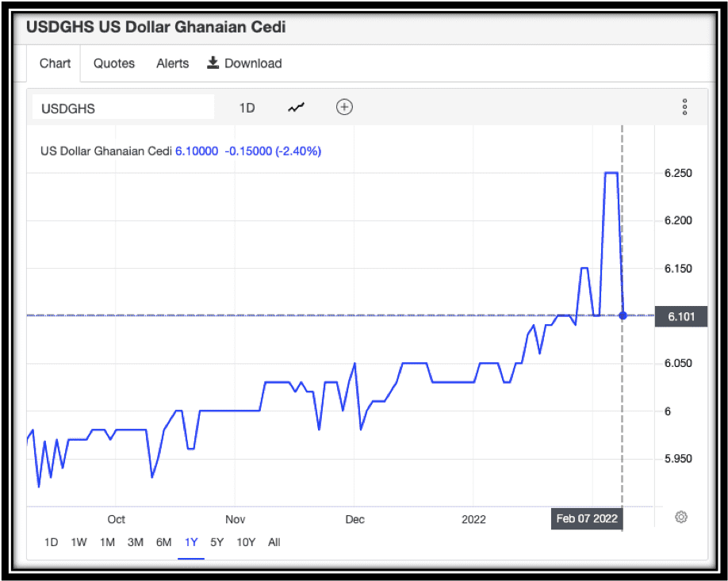The width and height of the screenshot is (728, 581).
Task: Switch to the Chart tab
Action: [x=55, y=63]
